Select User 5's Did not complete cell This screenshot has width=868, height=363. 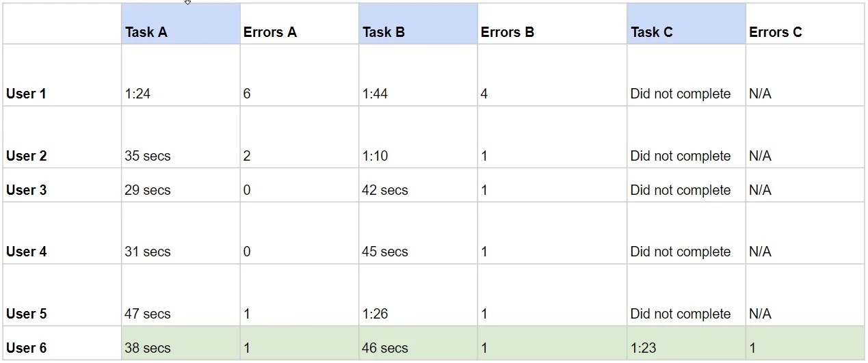tap(686, 295)
